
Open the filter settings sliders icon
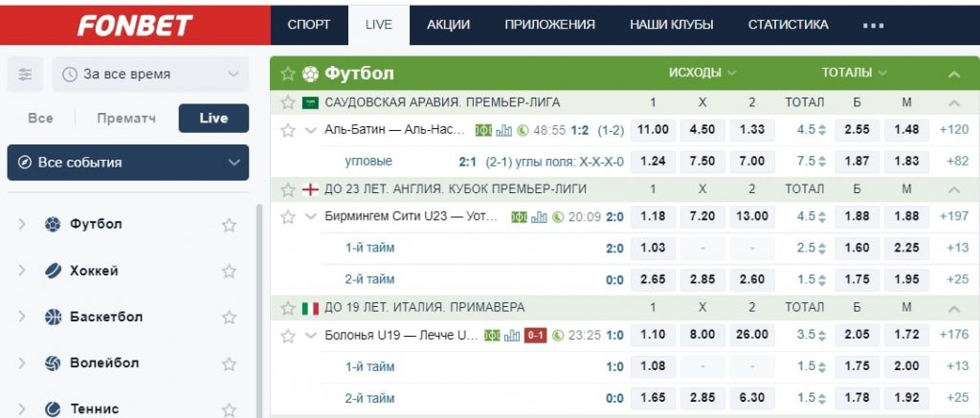[25, 74]
